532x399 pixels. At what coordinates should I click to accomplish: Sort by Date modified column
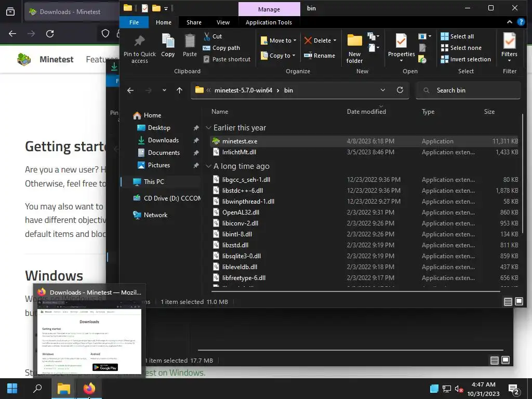(366, 112)
